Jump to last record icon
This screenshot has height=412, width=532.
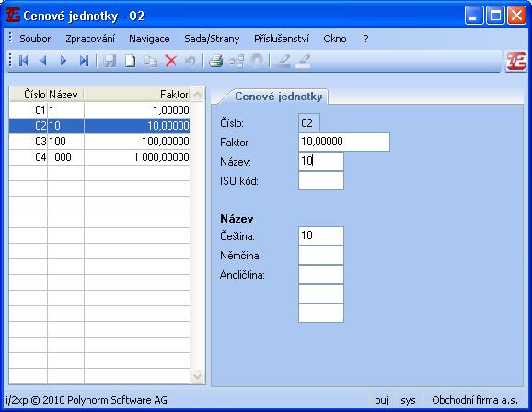(x=84, y=61)
